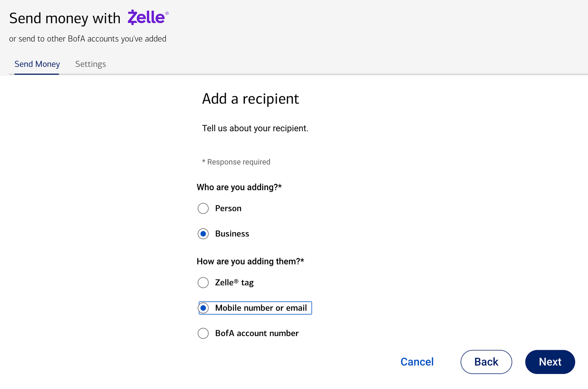Open the Send Money tab
Image resolution: width=588 pixels, height=389 pixels.
tap(37, 64)
